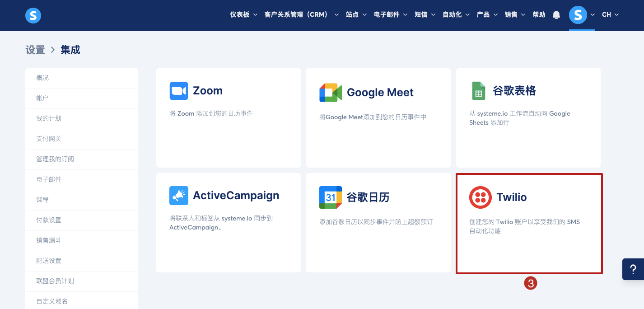
Task: Expand the 客户关系管理（CRM） dropdown
Action: click(302, 15)
